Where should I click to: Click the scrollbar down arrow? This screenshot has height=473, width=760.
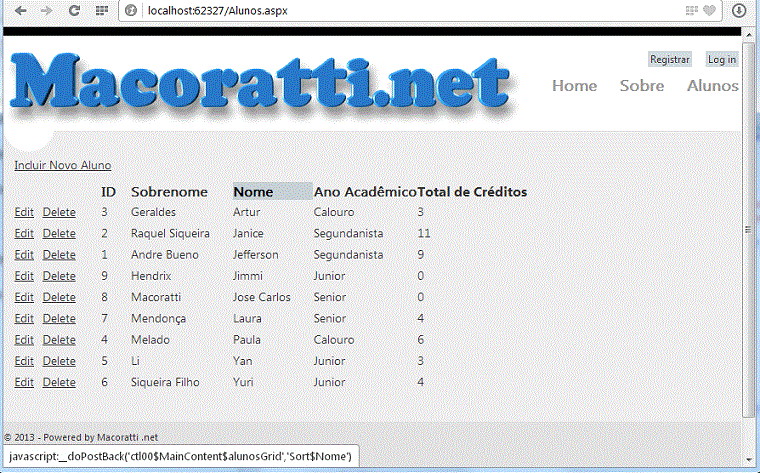coord(748,459)
